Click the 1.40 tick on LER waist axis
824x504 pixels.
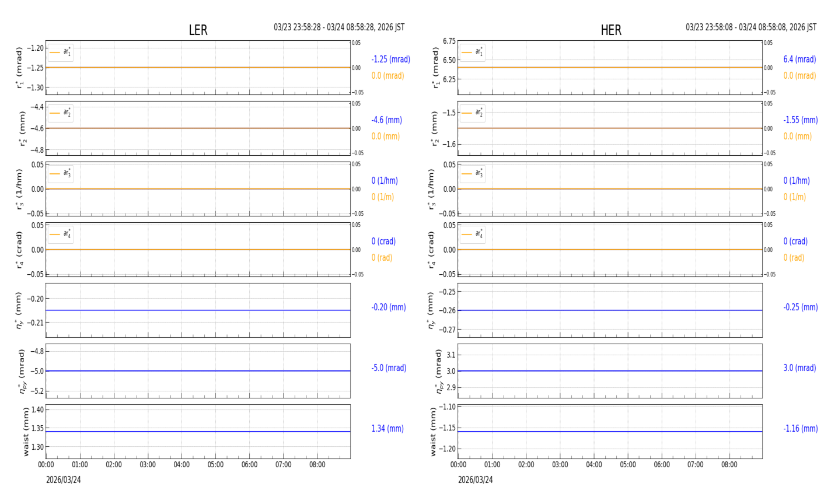tap(37, 410)
